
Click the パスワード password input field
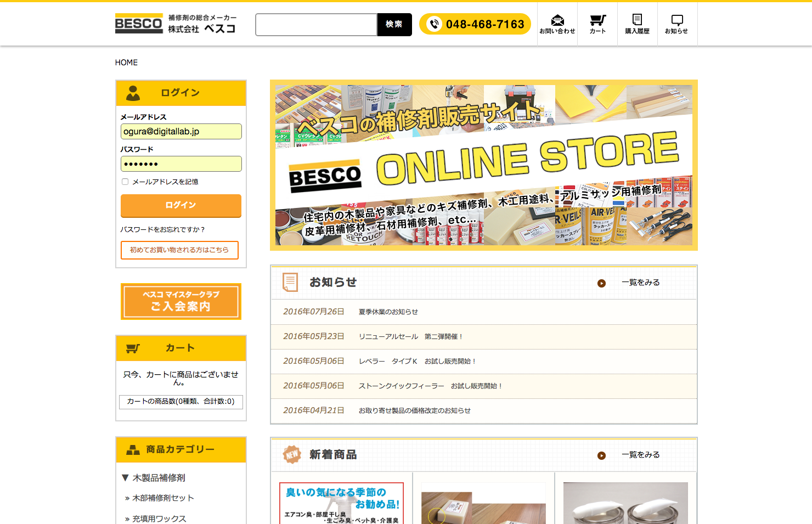(181, 164)
